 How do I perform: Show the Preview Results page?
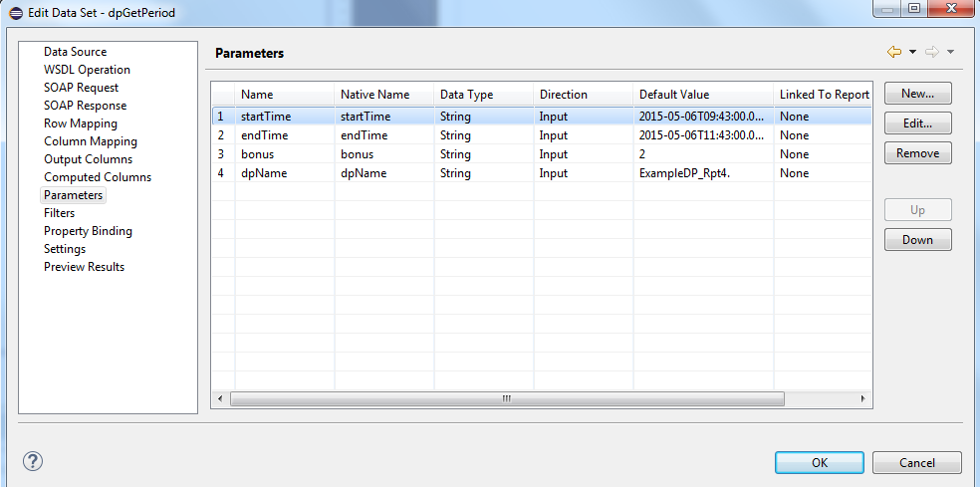point(84,267)
